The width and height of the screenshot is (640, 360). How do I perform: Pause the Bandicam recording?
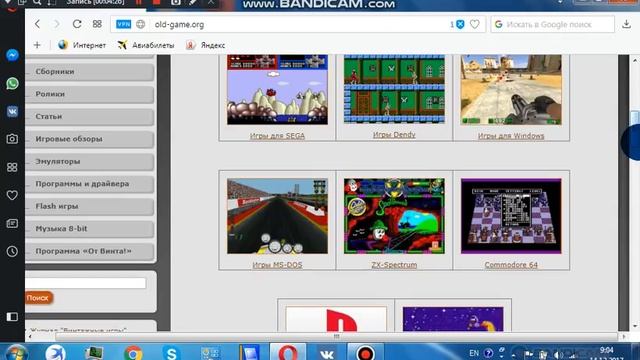point(139,2)
